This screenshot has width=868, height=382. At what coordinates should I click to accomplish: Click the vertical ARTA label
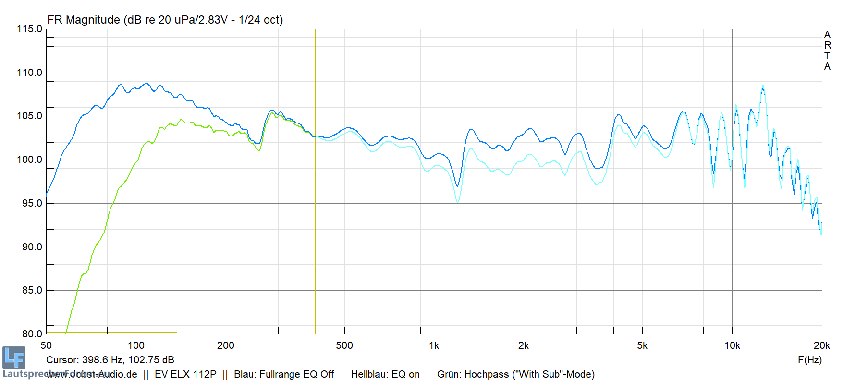(827, 50)
